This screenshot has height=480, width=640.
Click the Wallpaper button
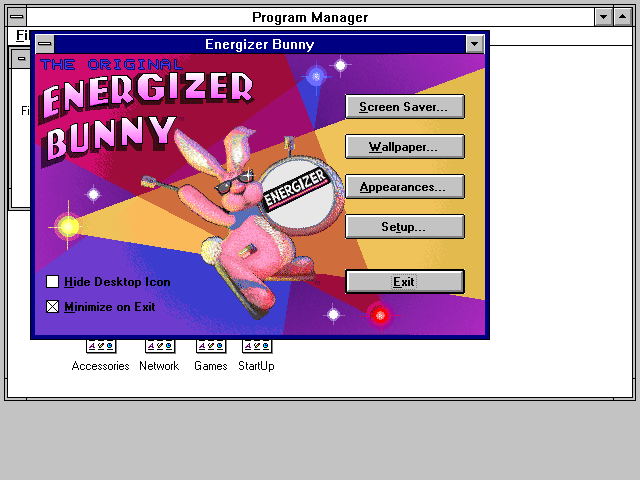point(404,147)
